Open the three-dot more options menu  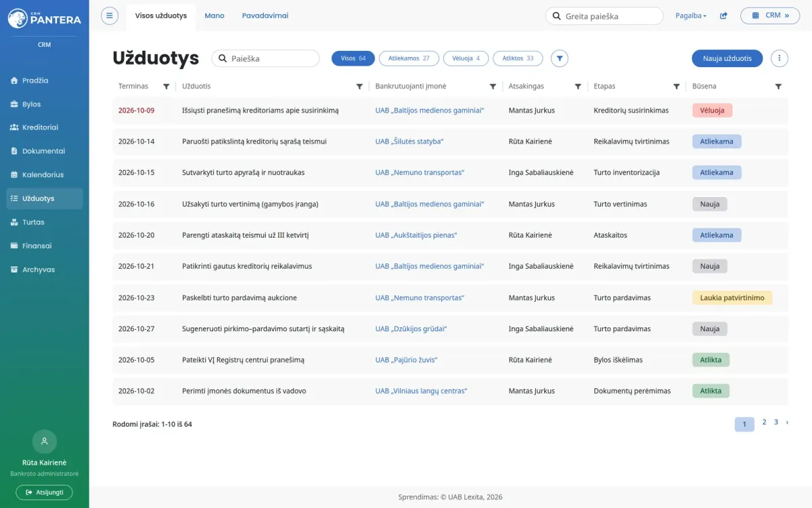pyautogui.click(x=780, y=58)
